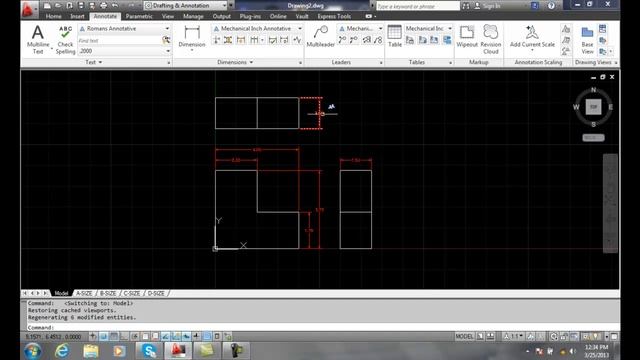
Task: Switch to the Output ribbon tab
Action: [x=222, y=16]
